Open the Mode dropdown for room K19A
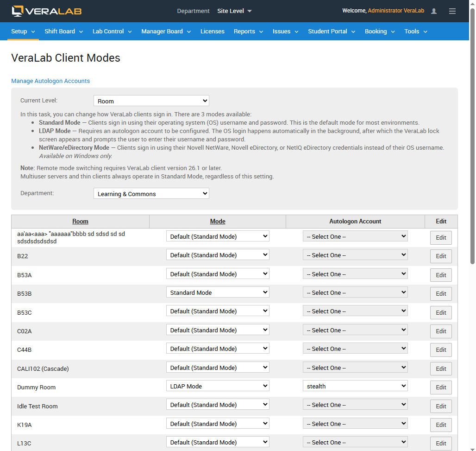 218,424
